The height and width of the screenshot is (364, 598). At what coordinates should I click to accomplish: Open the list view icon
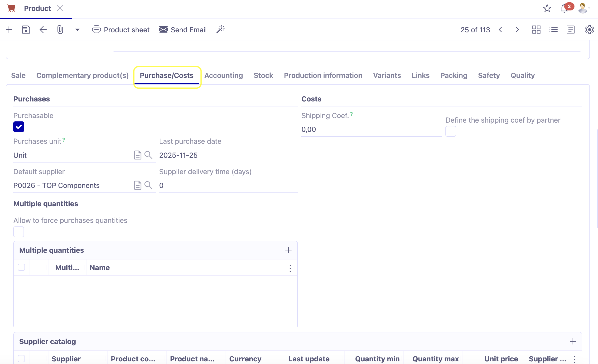pos(554,29)
